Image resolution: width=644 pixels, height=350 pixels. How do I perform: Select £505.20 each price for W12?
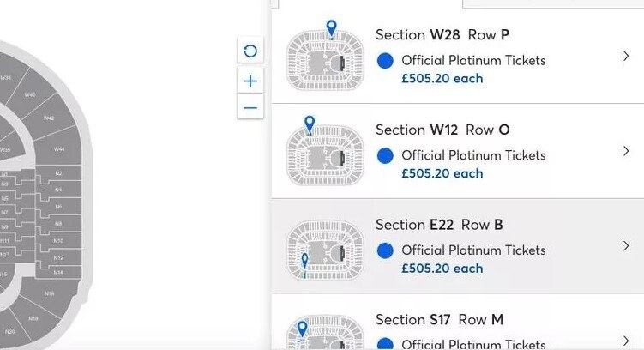[x=442, y=173]
